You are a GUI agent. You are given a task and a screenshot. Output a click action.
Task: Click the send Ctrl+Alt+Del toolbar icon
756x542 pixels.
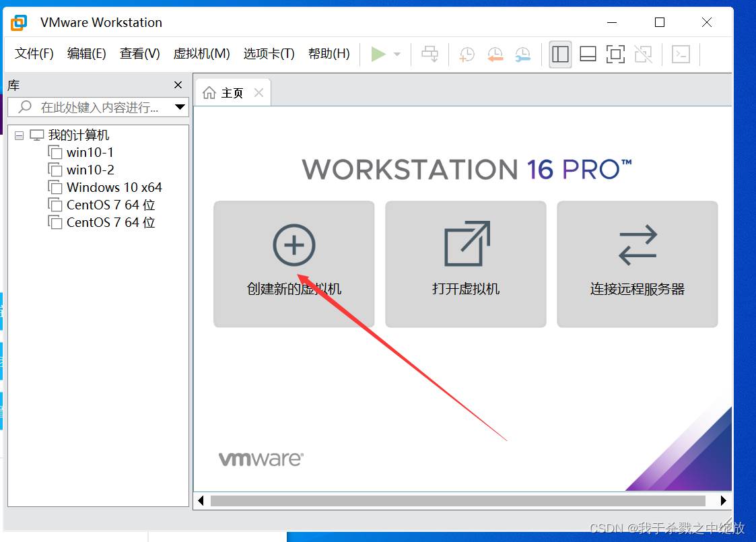(429, 54)
